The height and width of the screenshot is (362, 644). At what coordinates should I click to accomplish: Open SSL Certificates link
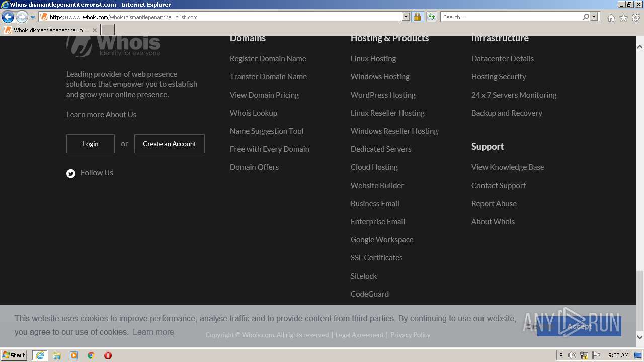[376, 258]
